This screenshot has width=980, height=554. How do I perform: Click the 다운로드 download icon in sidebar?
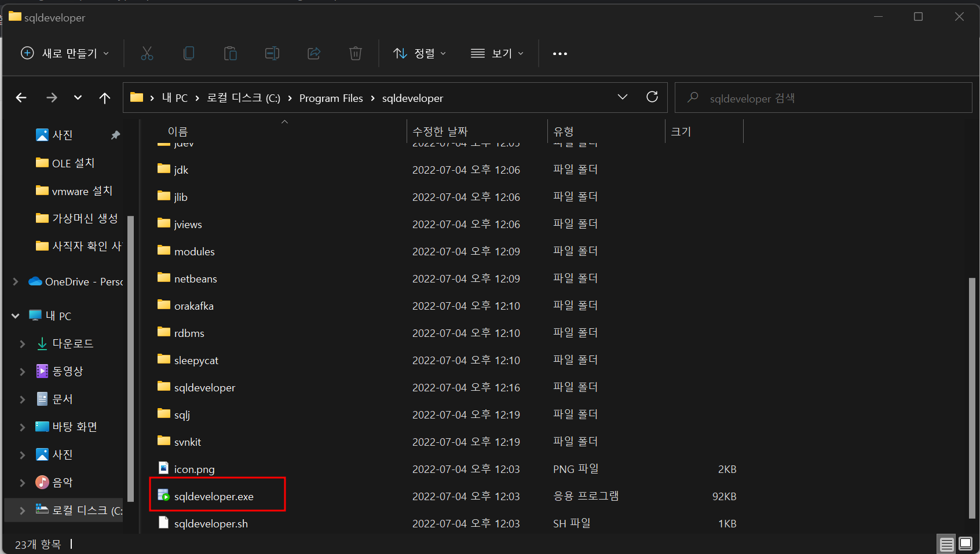pyautogui.click(x=42, y=343)
